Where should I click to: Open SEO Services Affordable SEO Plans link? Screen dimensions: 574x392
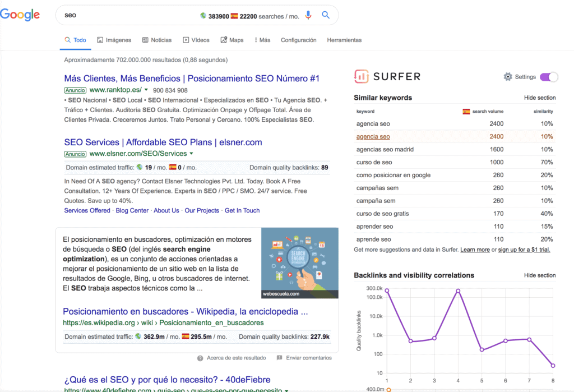163,142
